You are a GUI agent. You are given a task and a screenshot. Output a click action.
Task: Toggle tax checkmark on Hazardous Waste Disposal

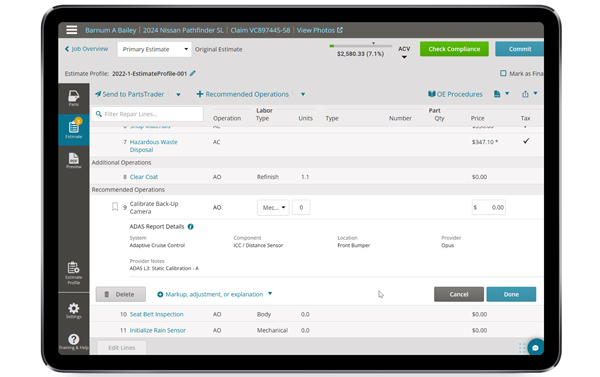tap(526, 141)
